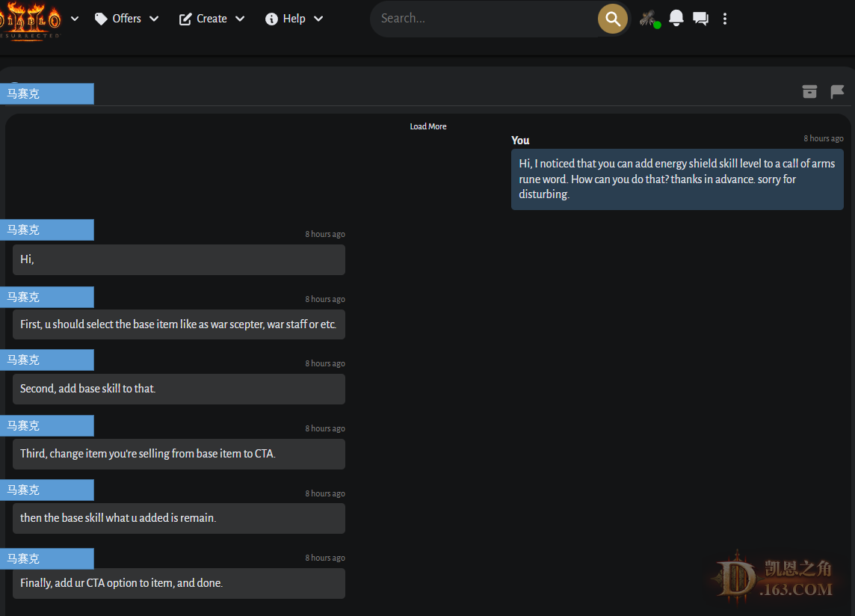Report the conversation with the flag icon
Image resolution: width=855 pixels, height=616 pixels.
(x=837, y=91)
